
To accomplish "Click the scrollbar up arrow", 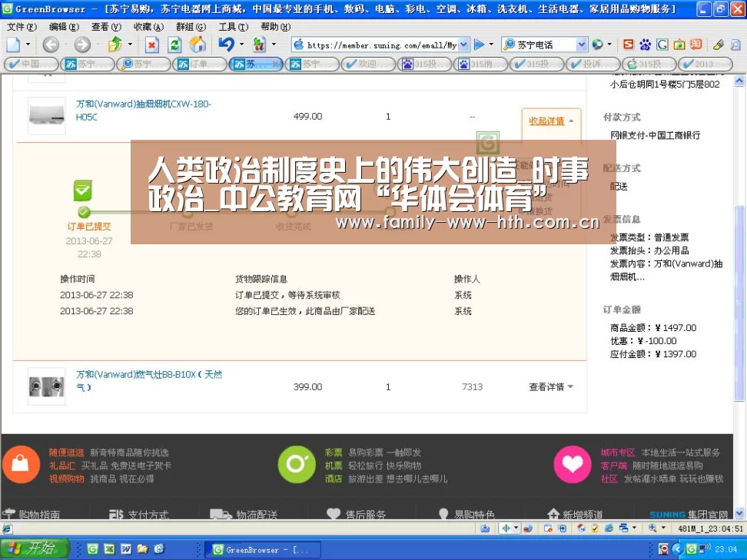I will click(x=739, y=81).
